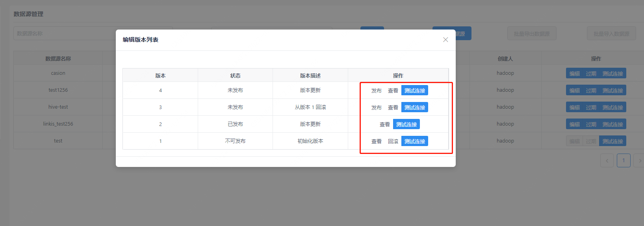View version 3 details with 查看
The width and height of the screenshot is (644, 226).
tap(393, 107)
